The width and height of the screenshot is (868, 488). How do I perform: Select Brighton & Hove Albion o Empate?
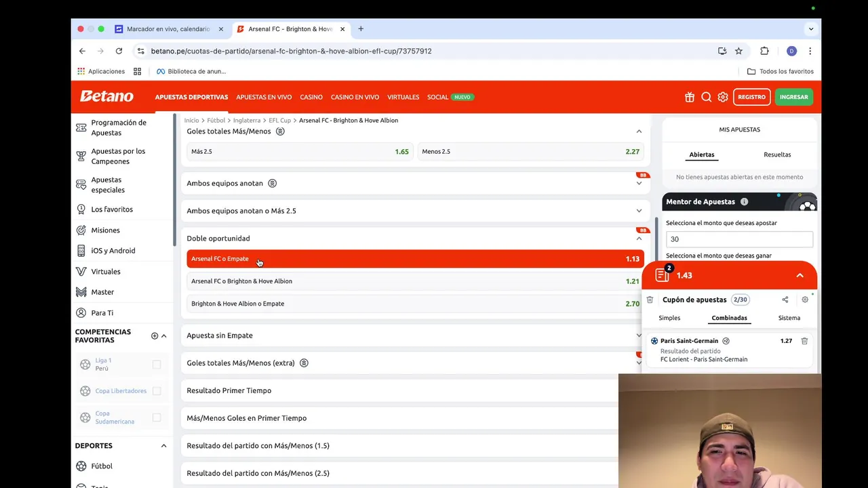(x=415, y=304)
